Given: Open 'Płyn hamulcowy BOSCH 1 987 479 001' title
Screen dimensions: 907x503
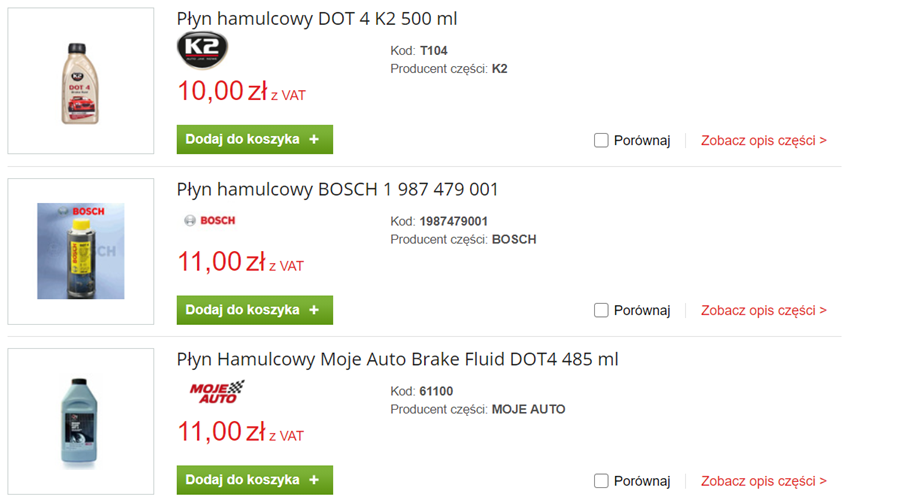Looking at the screenshot, I should click(337, 189).
